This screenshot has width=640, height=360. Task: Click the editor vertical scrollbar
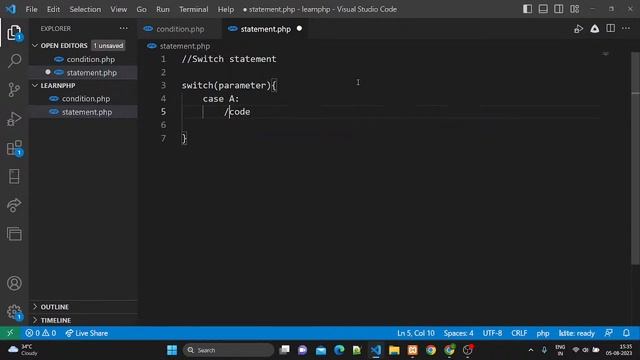point(636,159)
